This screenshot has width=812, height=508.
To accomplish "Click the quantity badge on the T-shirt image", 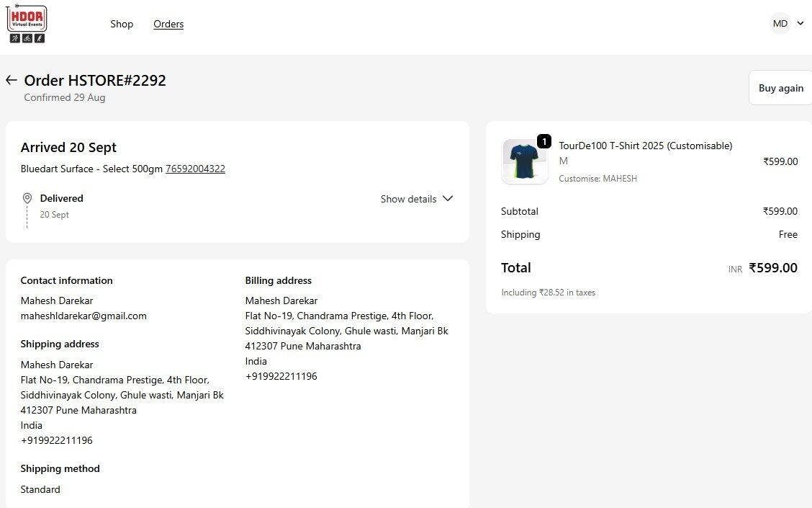I will click(x=544, y=141).
